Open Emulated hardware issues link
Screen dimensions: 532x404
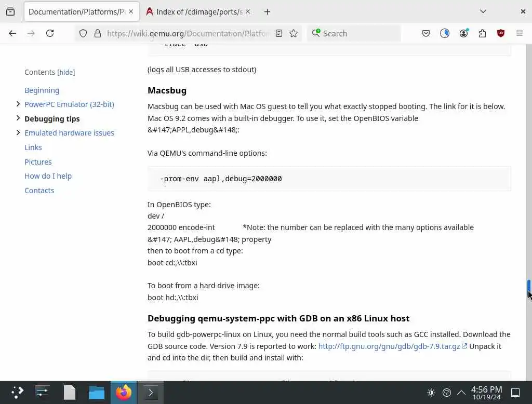pyautogui.click(x=69, y=133)
